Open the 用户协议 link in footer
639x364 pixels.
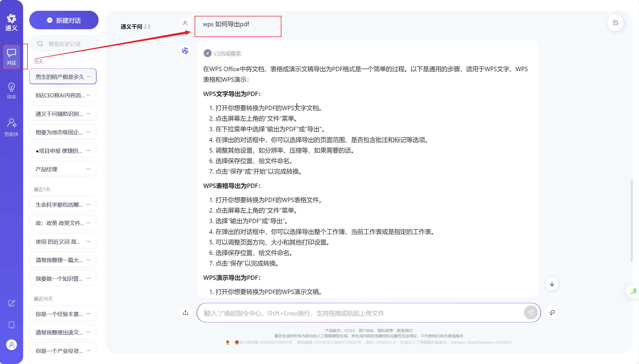(366, 330)
